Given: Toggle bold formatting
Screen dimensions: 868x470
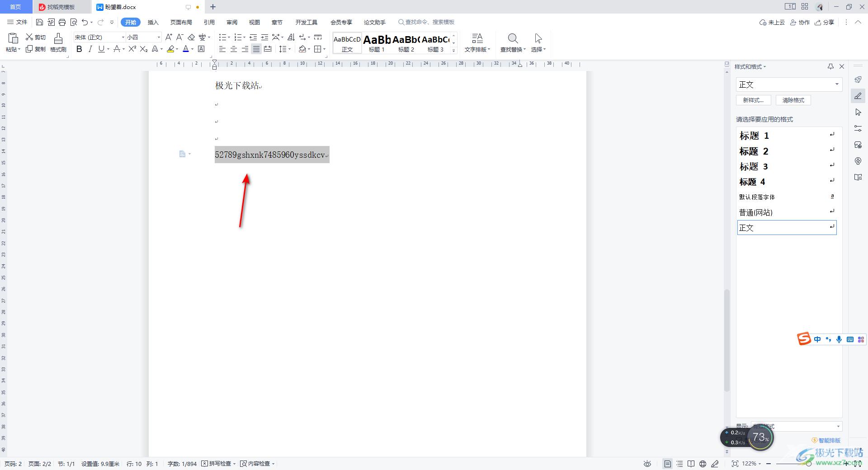Looking at the screenshot, I should [x=79, y=49].
